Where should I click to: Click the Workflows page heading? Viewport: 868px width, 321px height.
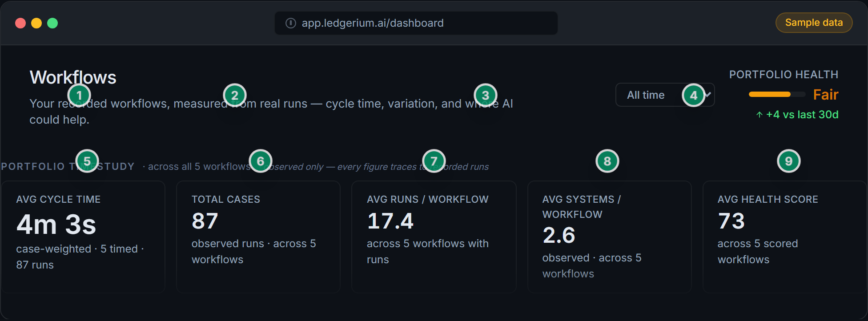click(x=73, y=77)
